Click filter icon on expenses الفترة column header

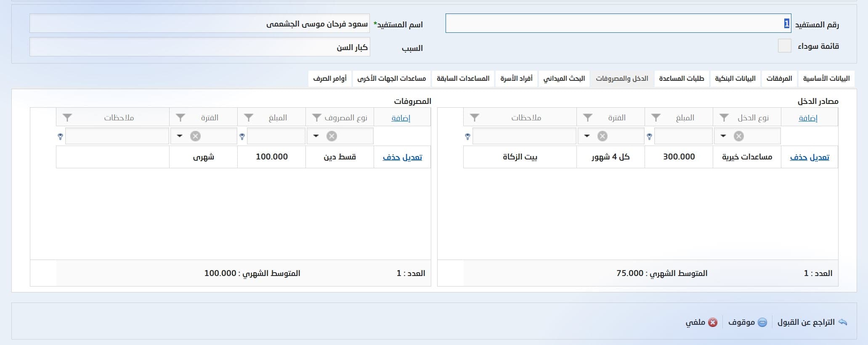point(181,118)
